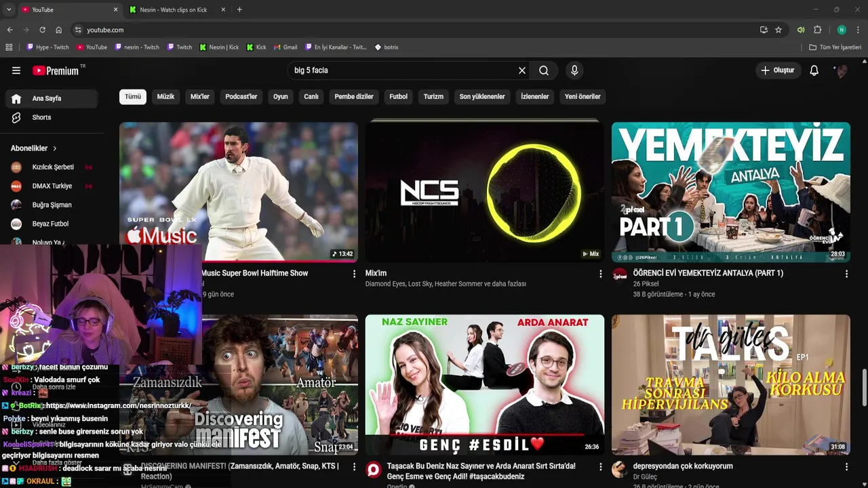Bookmark this page with the star
The height and width of the screenshot is (488, 868).
coord(778,30)
